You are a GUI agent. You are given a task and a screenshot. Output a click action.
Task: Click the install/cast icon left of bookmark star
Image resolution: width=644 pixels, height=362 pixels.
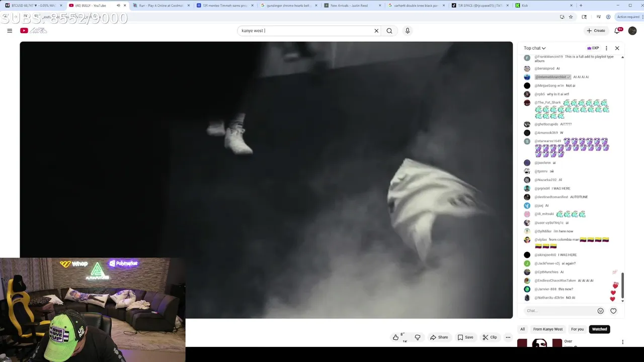tap(561, 17)
